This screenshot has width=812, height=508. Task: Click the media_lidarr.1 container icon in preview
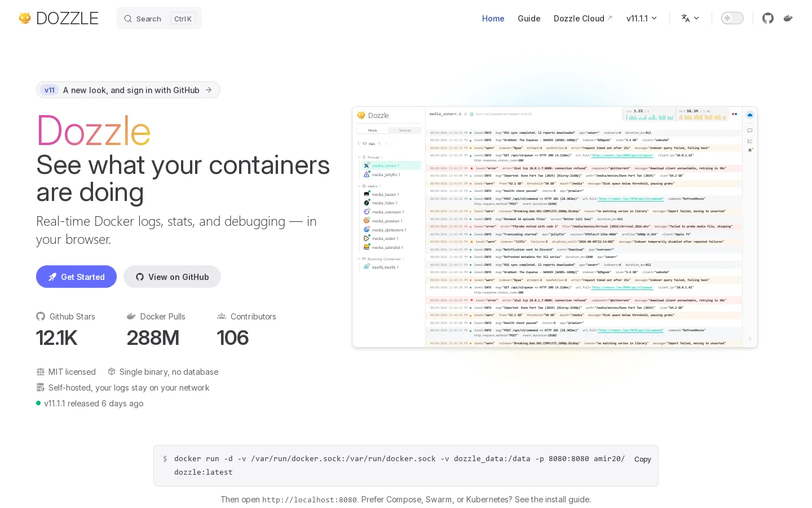pyautogui.click(x=367, y=203)
